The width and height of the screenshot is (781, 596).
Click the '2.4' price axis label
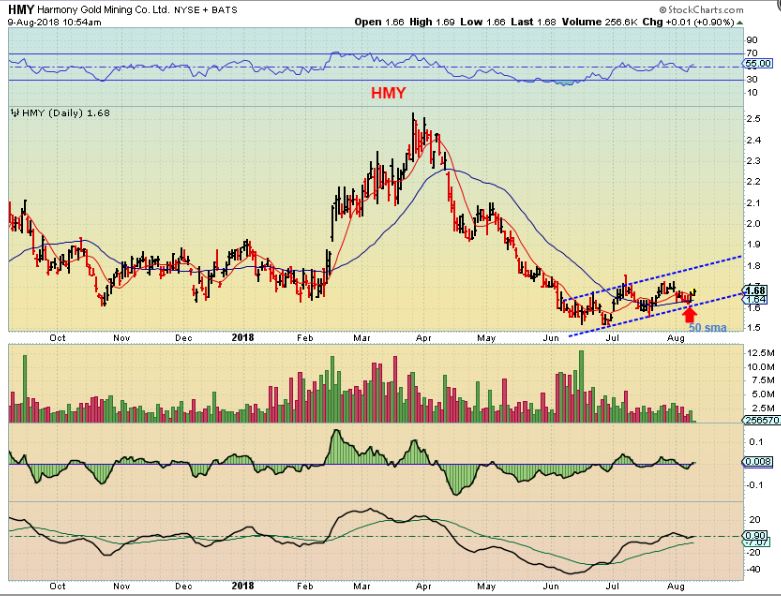(x=754, y=140)
